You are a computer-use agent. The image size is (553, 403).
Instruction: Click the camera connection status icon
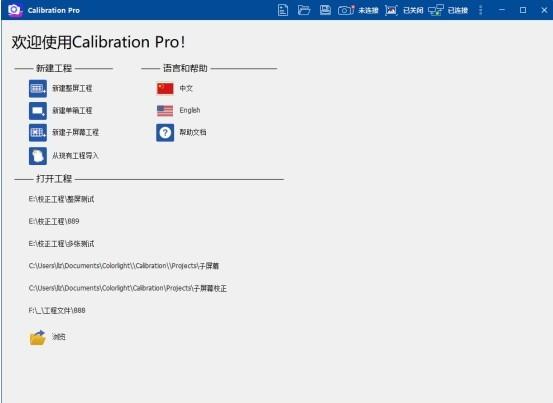click(346, 10)
